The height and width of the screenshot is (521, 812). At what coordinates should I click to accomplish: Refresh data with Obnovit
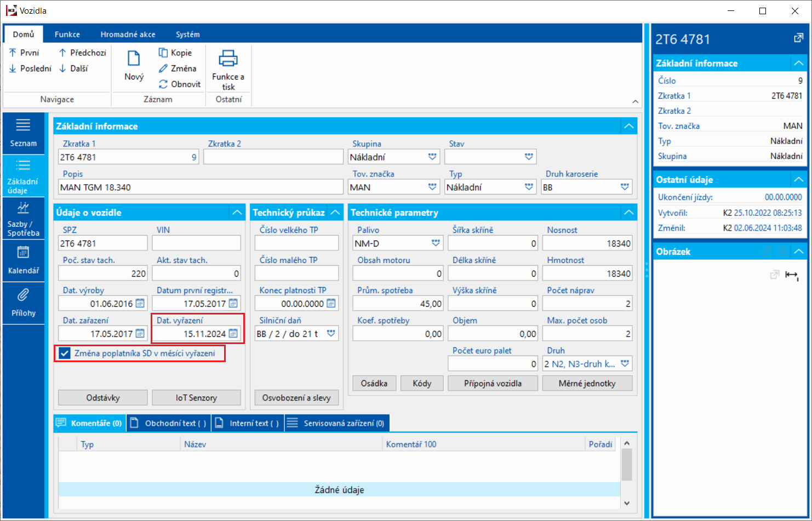[x=180, y=84]
